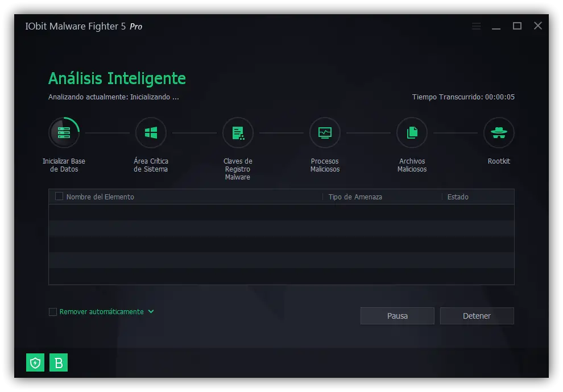The width and height of the screenshot is (563, 392).
Task: Click the Analizando actualmente status text
Action: point(114,97)
